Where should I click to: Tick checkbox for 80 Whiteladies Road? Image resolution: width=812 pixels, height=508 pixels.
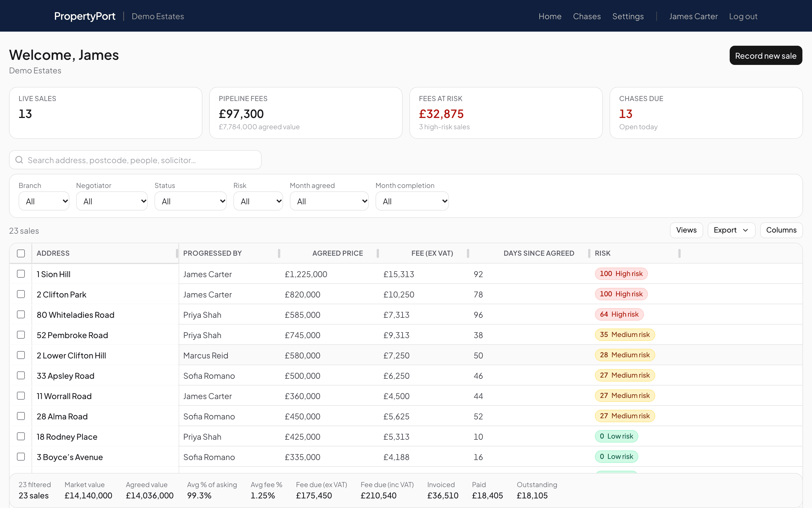21,314
